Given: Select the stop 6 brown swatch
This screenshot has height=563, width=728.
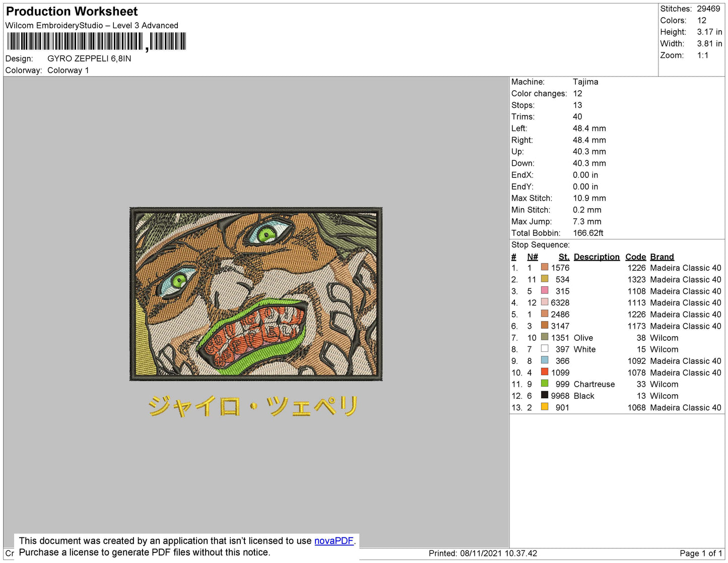Looking at the screenshot, I should [545, 325].
